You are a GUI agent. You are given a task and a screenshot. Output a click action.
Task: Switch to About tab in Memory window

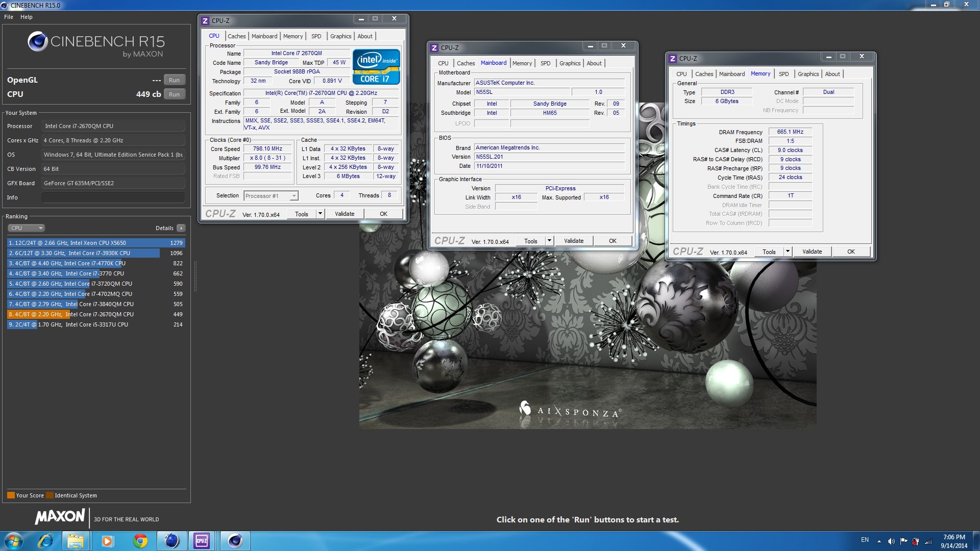832,74
